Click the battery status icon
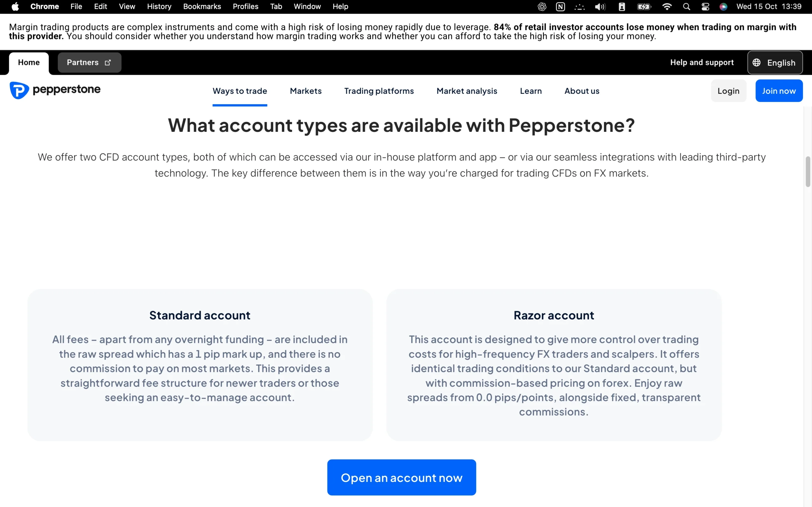This screenshot has height=507, width=812. pyautogui.click(x=644, y=7)
